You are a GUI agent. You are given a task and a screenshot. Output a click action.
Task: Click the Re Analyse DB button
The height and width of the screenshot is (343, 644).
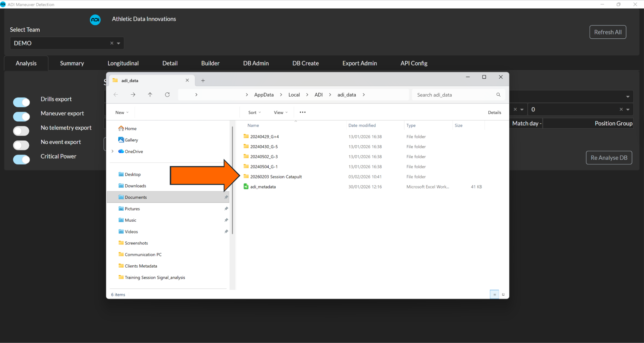609,157
